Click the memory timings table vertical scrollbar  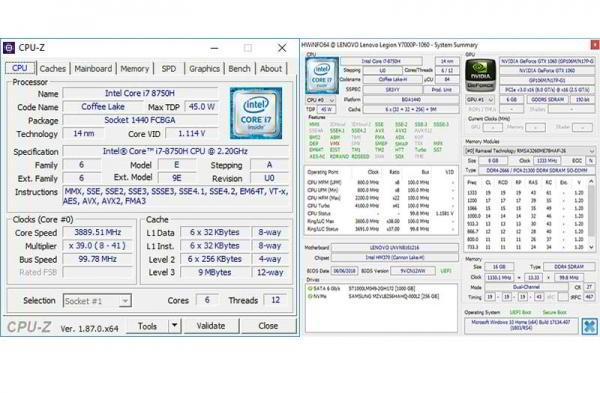[x=592, y=214]
